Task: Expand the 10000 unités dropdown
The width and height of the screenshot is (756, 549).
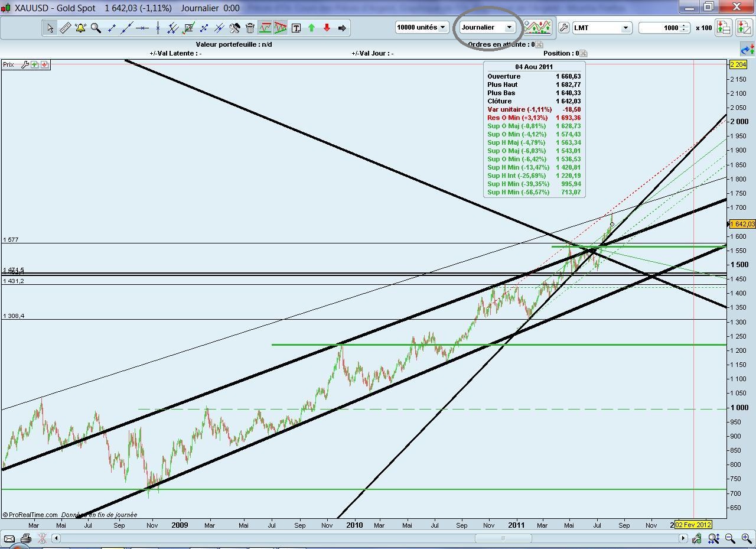Action: click(x=421, y=27)
